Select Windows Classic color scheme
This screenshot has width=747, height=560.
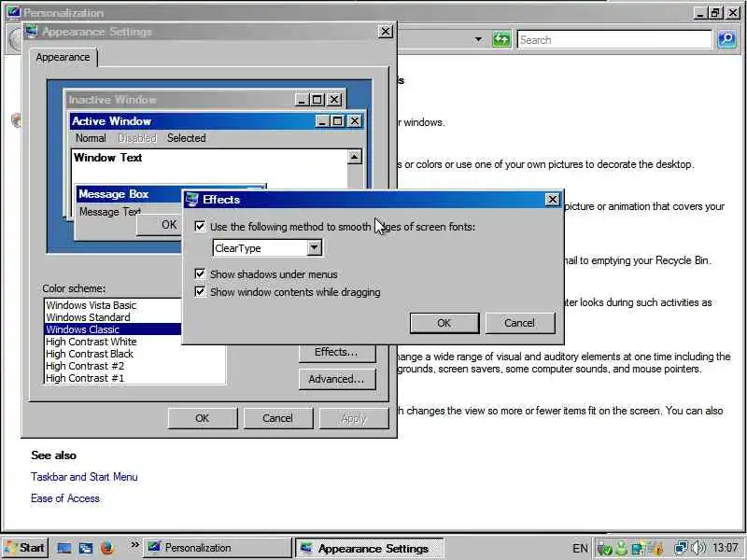(x=113, y=329)
